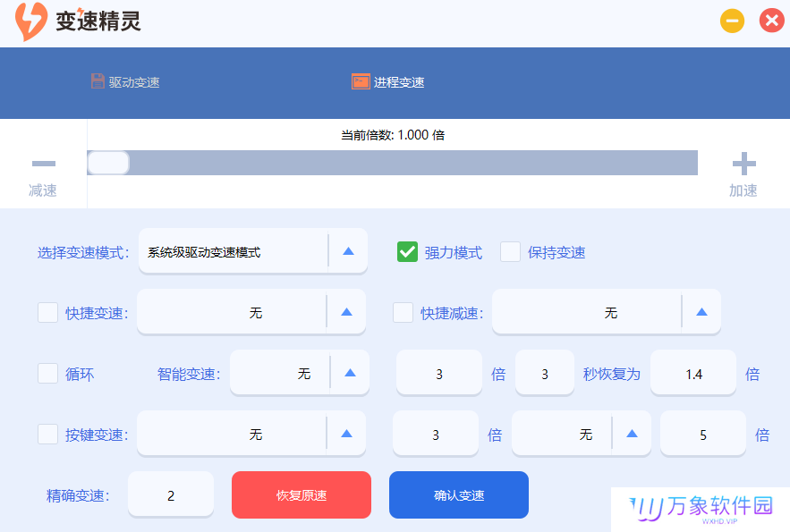Click the 智能变速 multiplier field before first 倍

pyautogui.click(x=439, y=374)
